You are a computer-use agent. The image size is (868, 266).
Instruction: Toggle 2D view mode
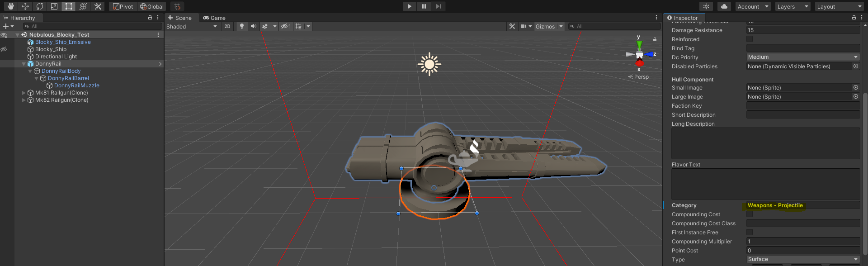point(227,26)
